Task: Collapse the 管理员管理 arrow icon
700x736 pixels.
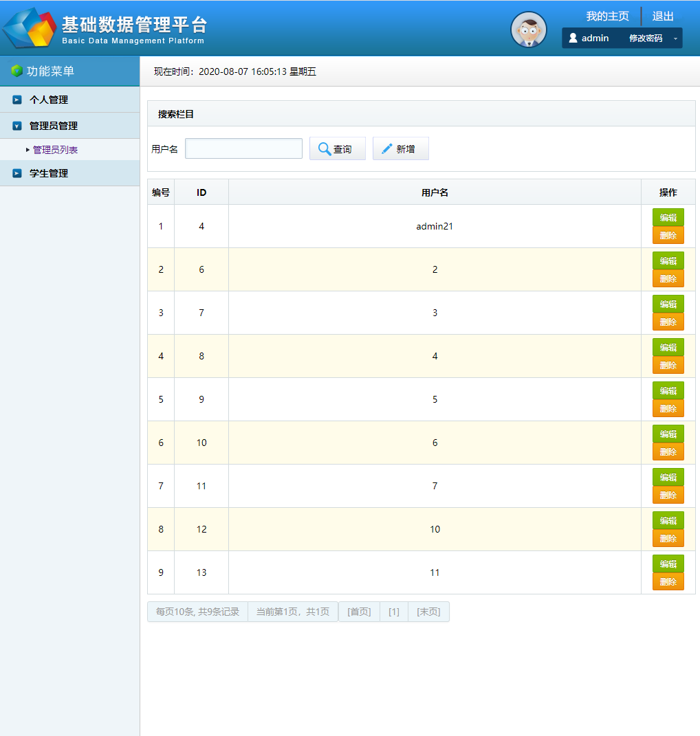Action: click(17, 126)
